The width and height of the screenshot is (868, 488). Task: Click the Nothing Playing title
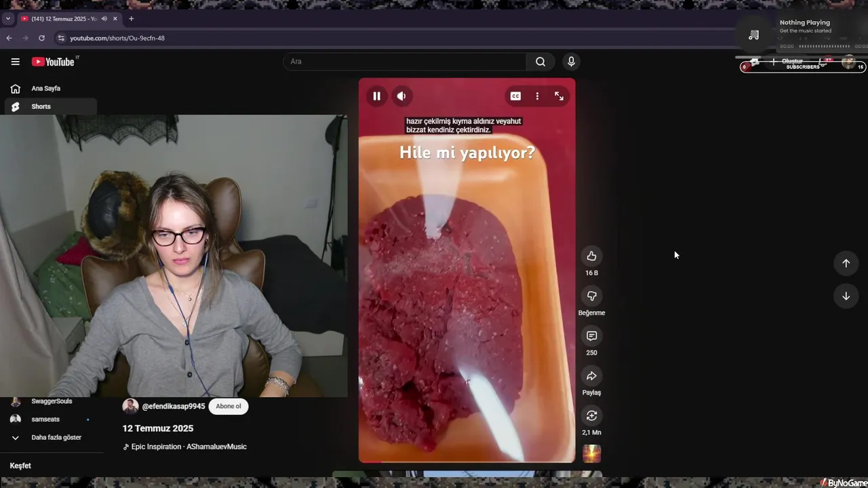click(x=805, y=22)
